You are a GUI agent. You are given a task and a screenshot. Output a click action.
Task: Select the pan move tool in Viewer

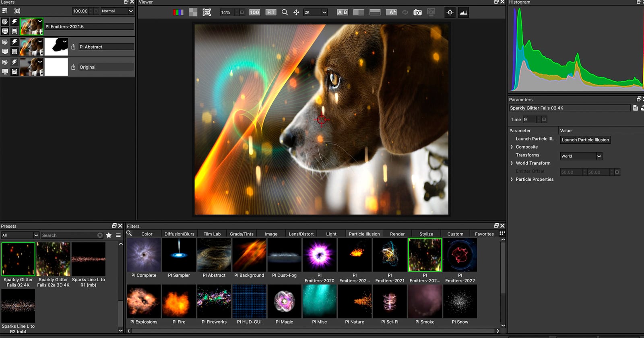tap(296, 12)
